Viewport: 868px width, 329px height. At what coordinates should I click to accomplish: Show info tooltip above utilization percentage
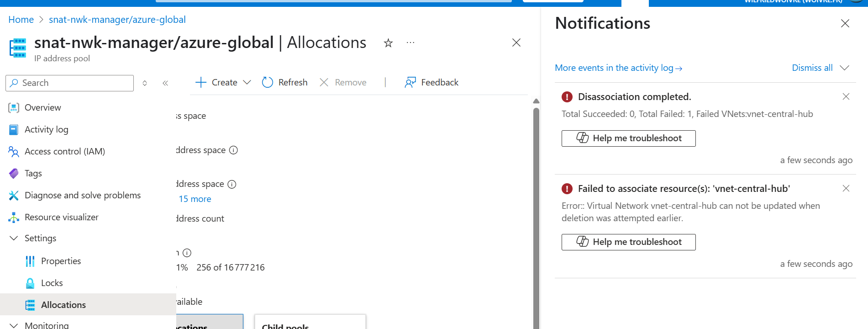pyautogui.click(x=187, y=253)
